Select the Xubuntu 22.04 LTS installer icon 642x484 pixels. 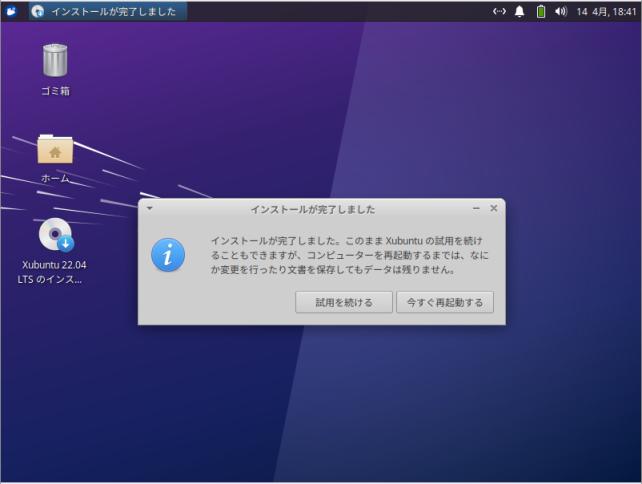coord(56,234)
